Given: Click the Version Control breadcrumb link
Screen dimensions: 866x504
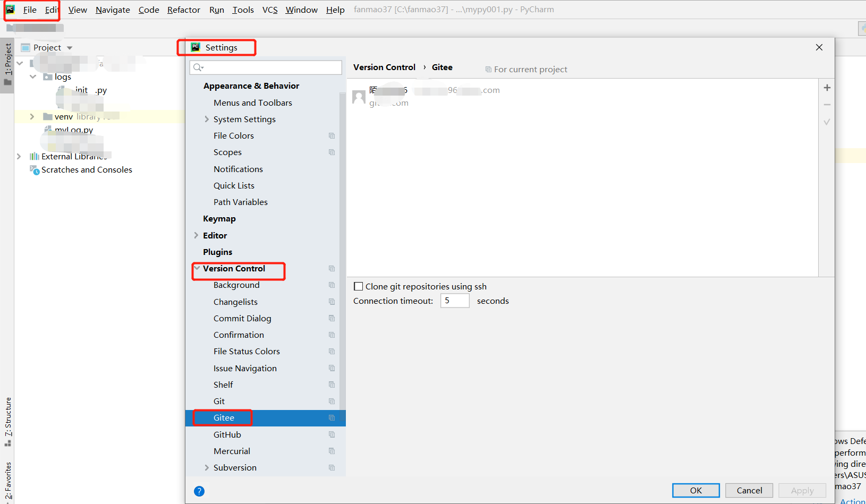Looking at the screenshot, I should tap(384, 67).
